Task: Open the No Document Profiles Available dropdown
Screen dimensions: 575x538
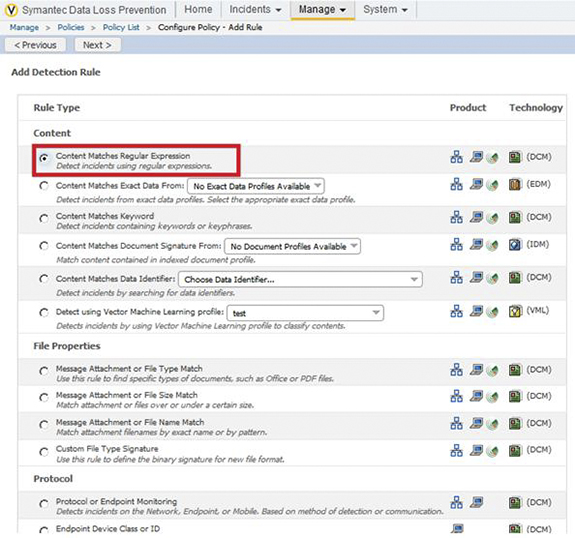Action: 292,246
